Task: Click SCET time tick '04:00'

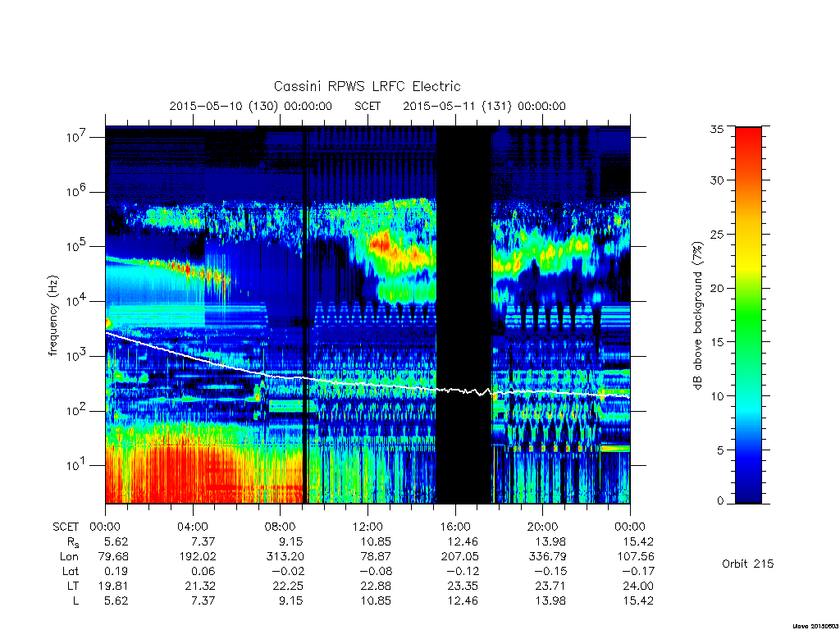Action: point(193,527)
